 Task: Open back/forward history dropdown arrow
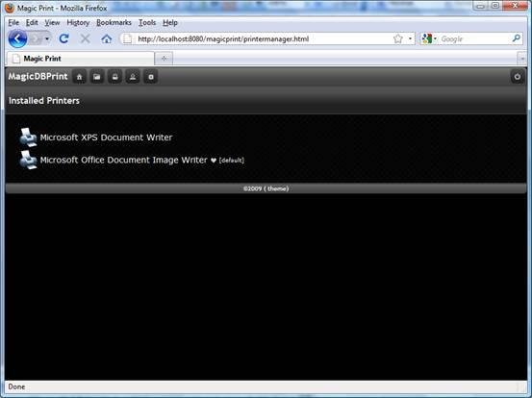tap(47, 39)
